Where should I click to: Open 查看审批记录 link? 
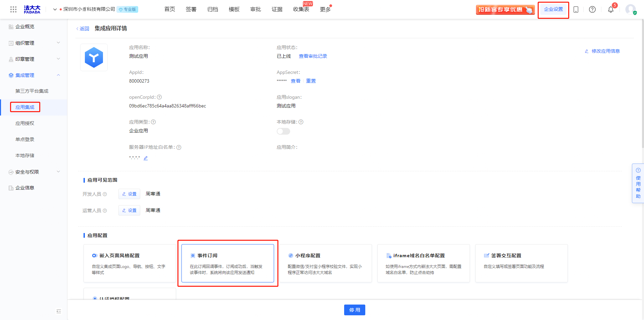(313, 56)
